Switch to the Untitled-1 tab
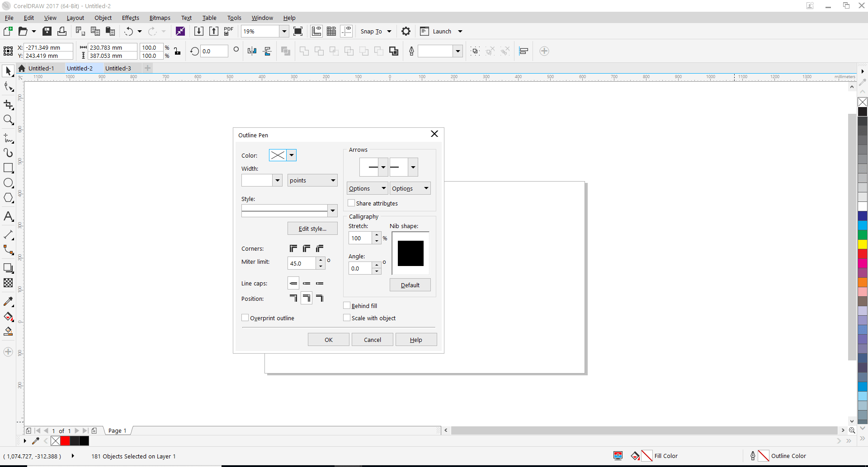 point(41,68)
